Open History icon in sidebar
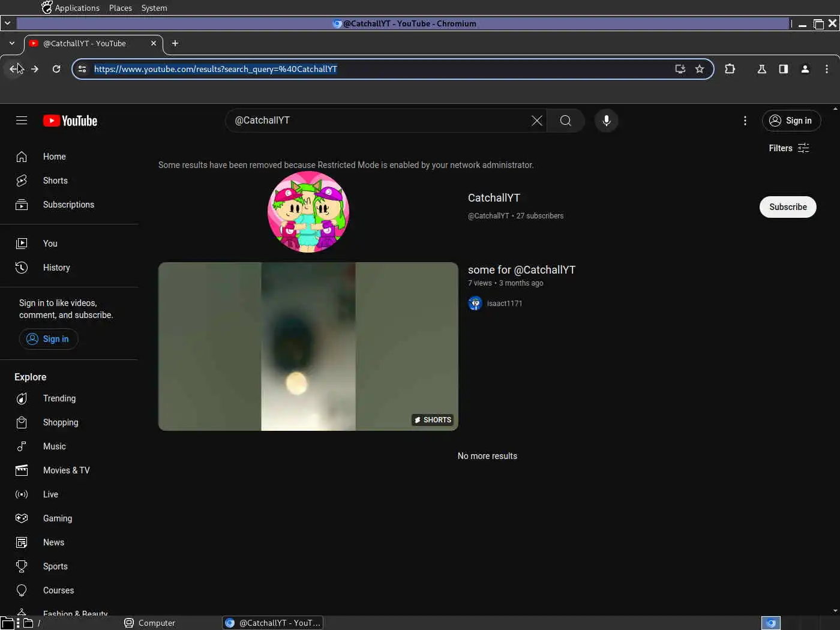The width and height of the screenshot is (840, 630). click(x=22, y=268)
